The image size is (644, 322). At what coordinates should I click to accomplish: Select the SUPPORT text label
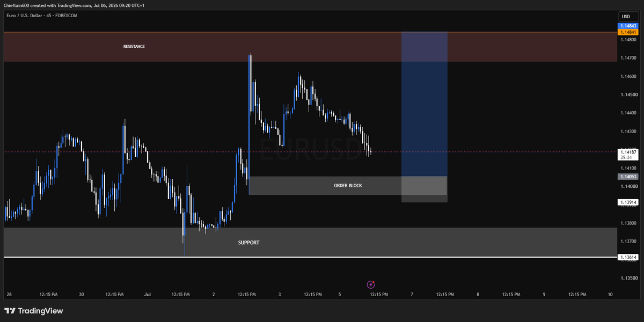point(248,243)
